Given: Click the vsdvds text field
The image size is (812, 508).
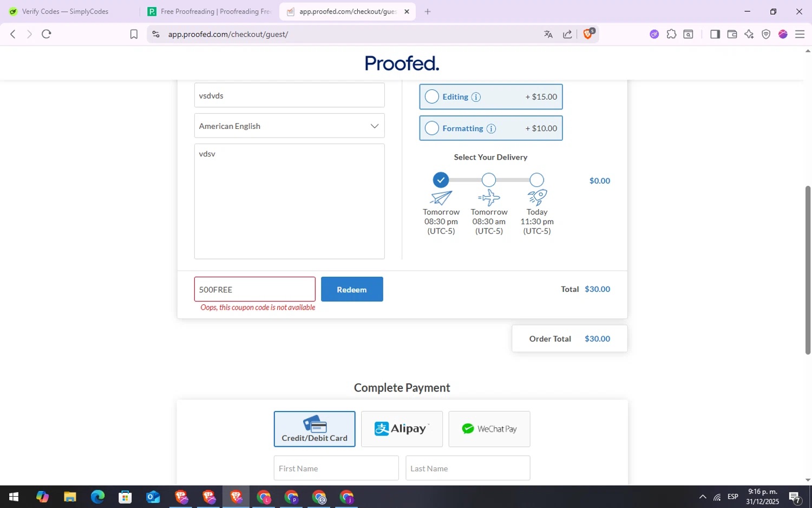Looking at the screenshot, I should (290, 95).
